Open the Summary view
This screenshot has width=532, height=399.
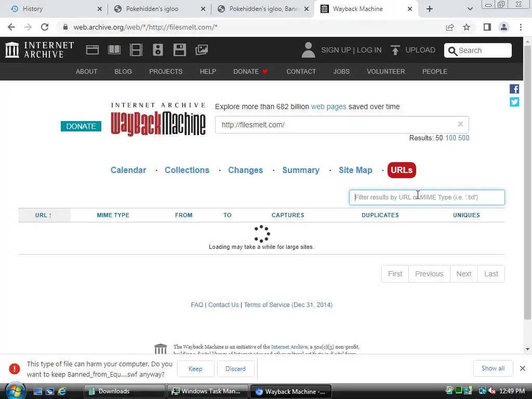[x=301, y=170]
